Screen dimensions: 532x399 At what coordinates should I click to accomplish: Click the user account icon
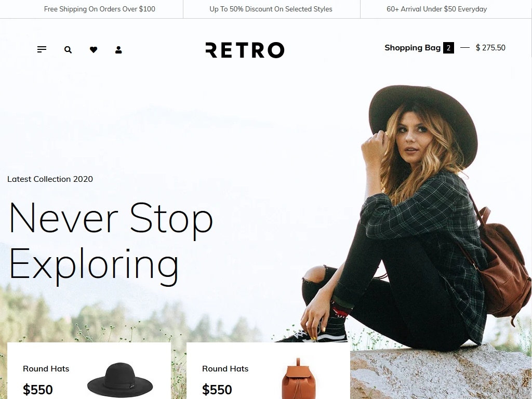118,50
